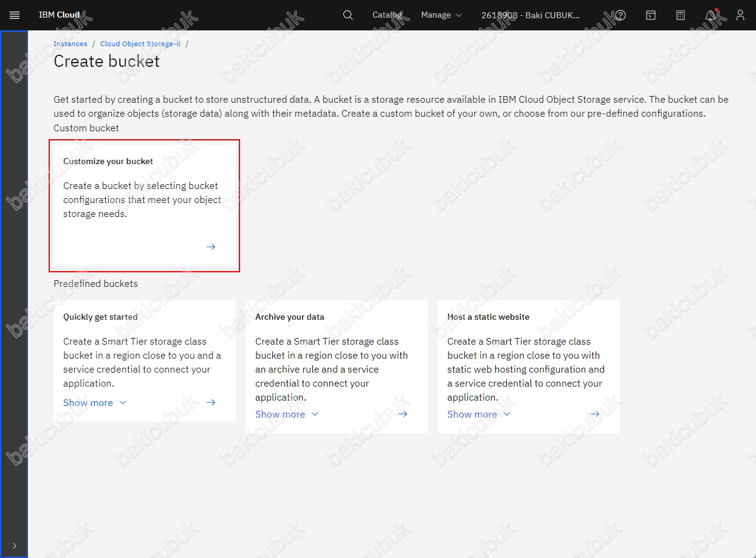The height and width of the screenshot is (558, 756).
Task: Select the Customize your bucket card
Action: coord(145,205)
